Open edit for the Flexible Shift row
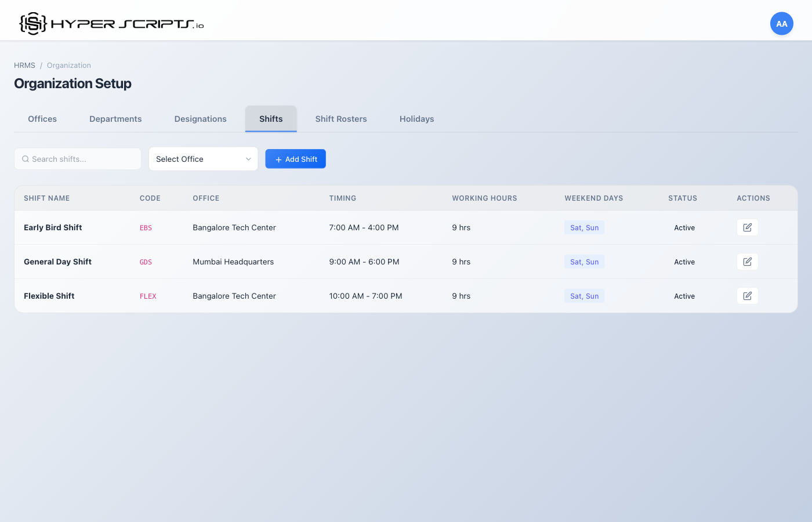 [x=747, y=296]
